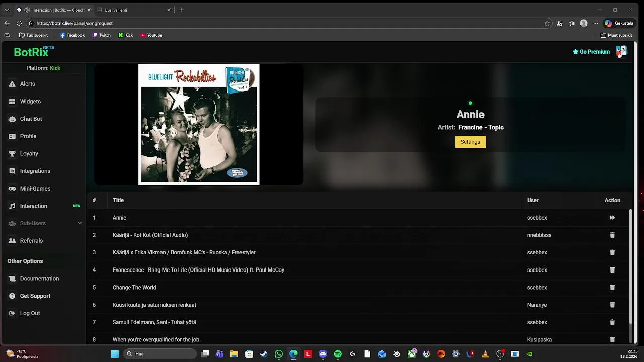Open the browser tab list dropdown
Screen dimensions: 644x362
pos(7,10)
